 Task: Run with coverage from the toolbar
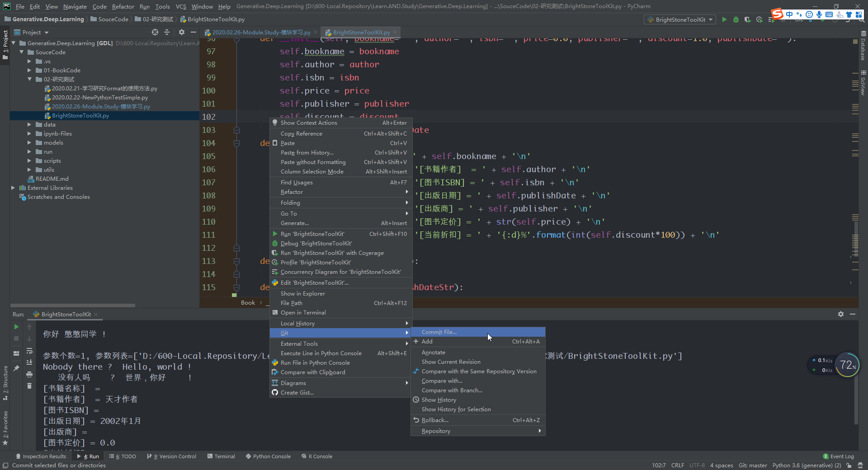pyautogui.click(x=747, y=19)
